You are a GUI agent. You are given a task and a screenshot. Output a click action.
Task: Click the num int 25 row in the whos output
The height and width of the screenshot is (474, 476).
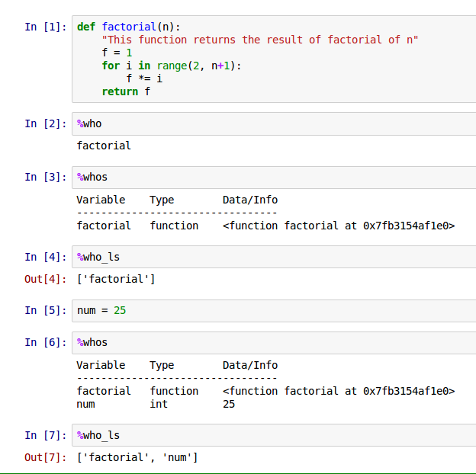(x=156, y=404)
